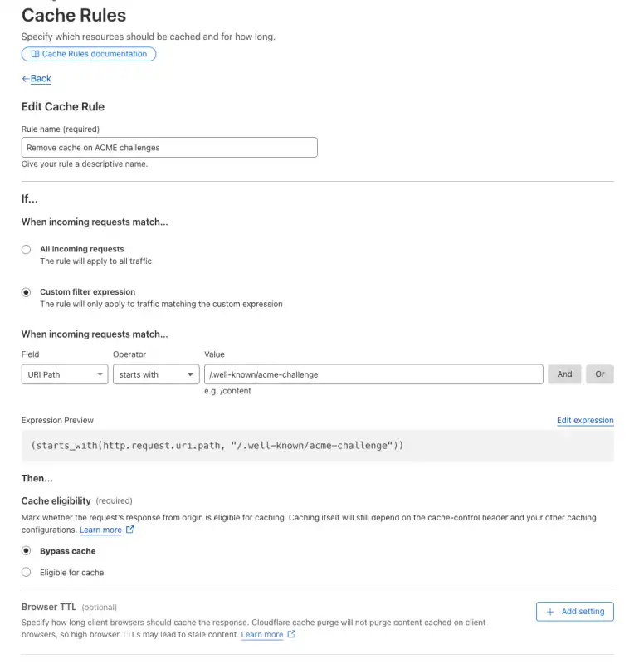Image resolution: width=644 pixels, height=664 pixels.
Task: Click the book icon in Cache Rules documentation
Action: tap(35, 54)
